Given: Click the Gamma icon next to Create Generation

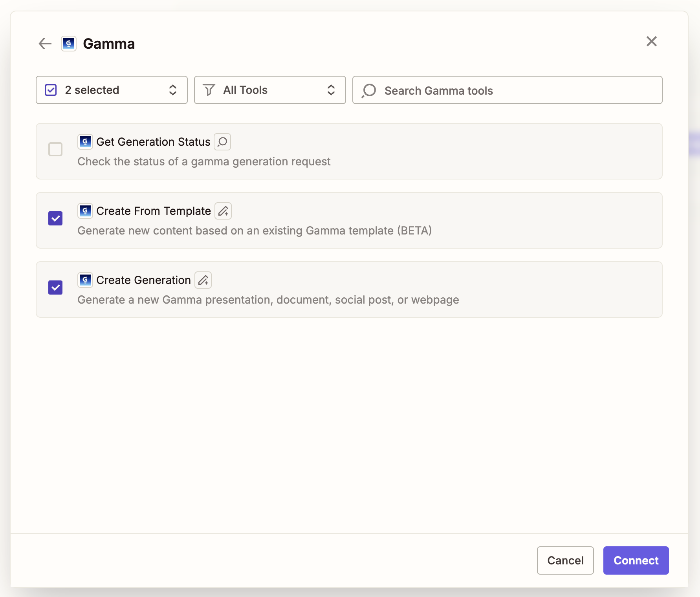Looking at the screenshot, I should (85, 280).
